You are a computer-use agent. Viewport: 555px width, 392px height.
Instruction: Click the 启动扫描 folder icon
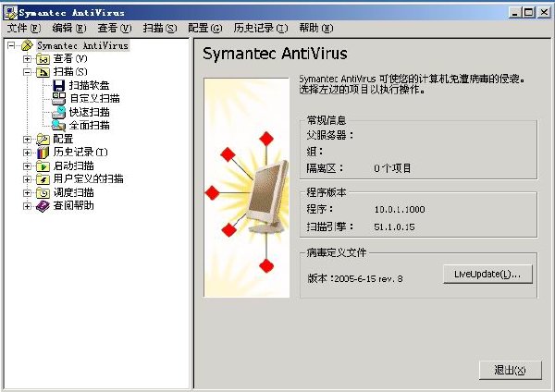pos(43,165)
